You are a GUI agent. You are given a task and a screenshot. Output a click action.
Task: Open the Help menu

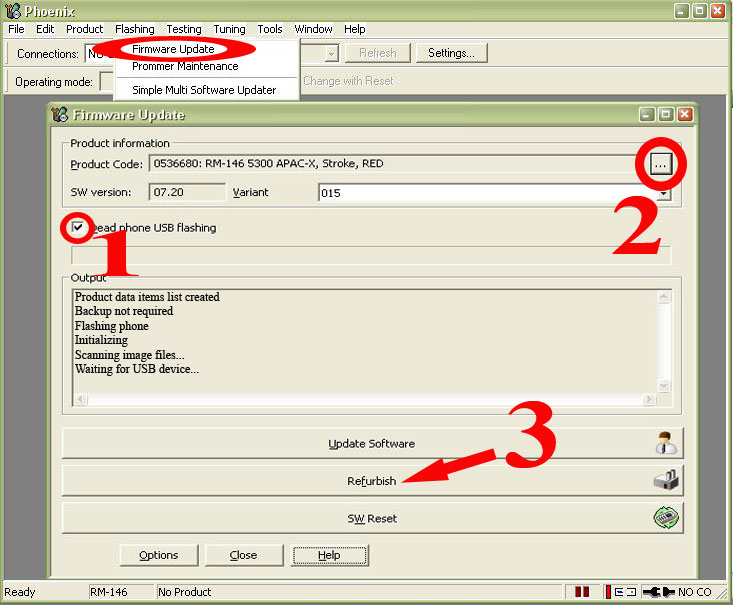tap(354, 29)
